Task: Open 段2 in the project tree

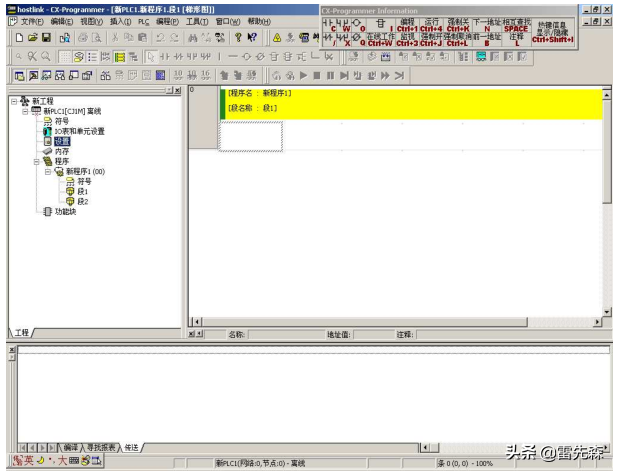Action: pos(82,201)
